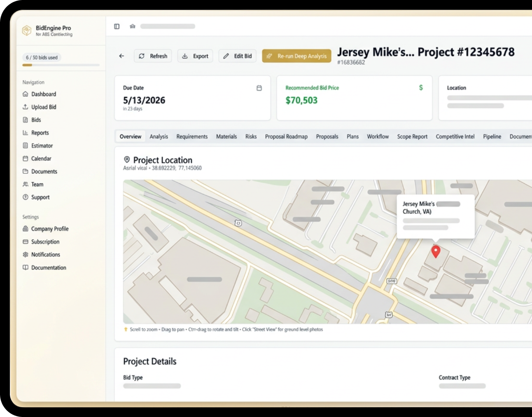
Task: Click the Support help icon
Action: point(26,197)
